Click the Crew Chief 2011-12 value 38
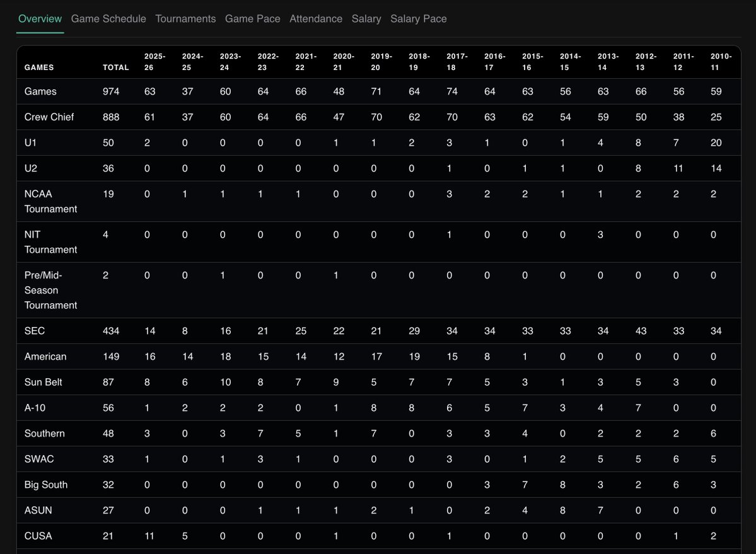This screenshot has height=554, width=756. 679,117
